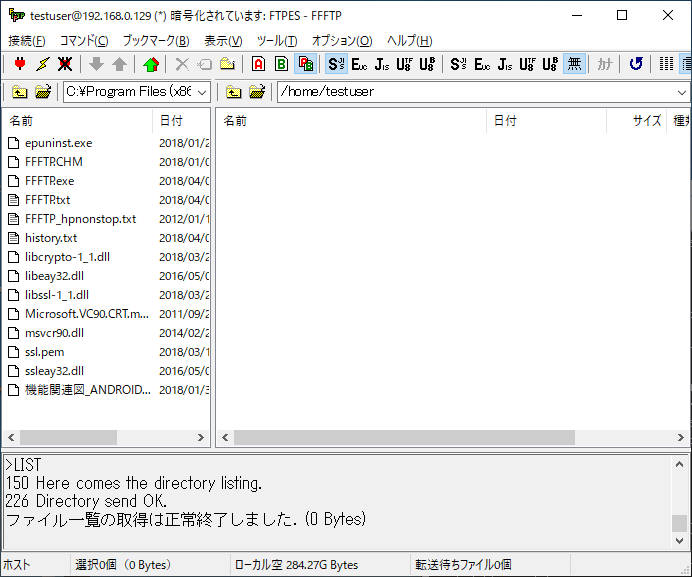This screenshot has height=577, width=692.
Task: Toggle the half-width kana conversion button
Action: coord(605,64)
